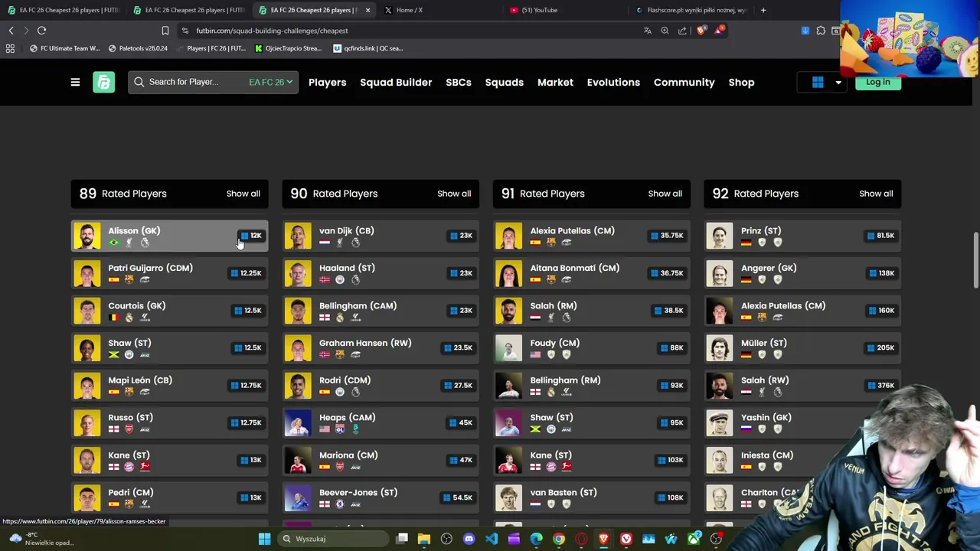
Task: Open the EA FC 26 game selector
Action: tap(270, 82)
